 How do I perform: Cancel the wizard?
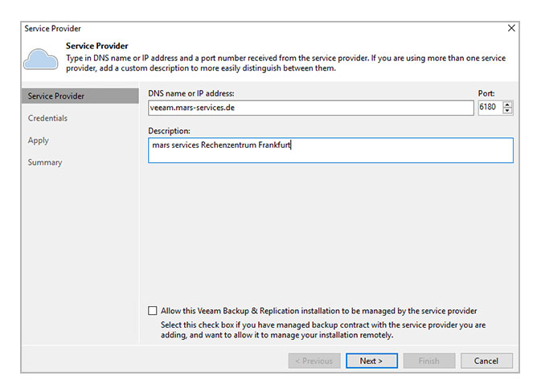tap(486, 361)
